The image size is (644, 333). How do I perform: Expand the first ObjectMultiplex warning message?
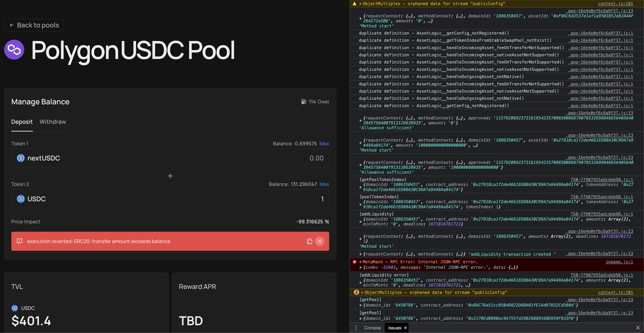[361, 4]
